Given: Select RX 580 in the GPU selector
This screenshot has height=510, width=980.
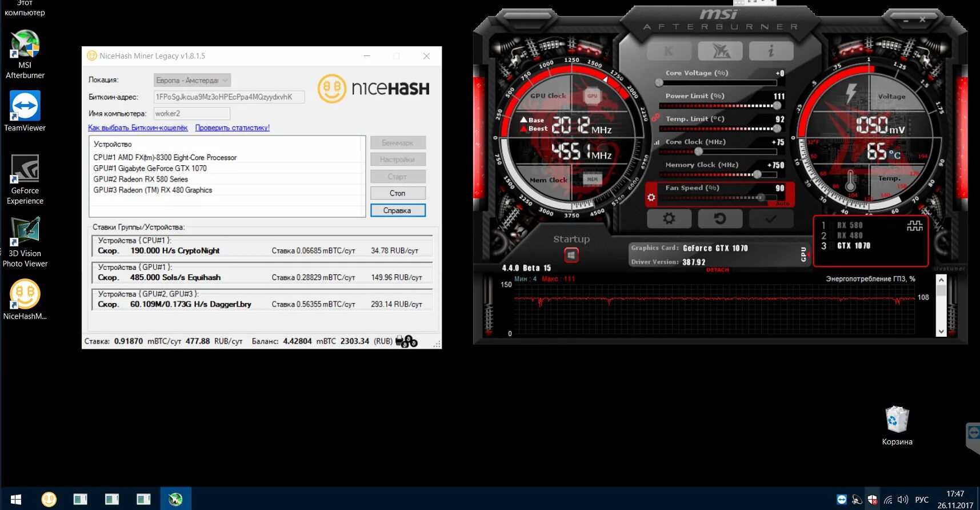Looking at the screenshot, I should pyautogui.click(x=850, y=225).
